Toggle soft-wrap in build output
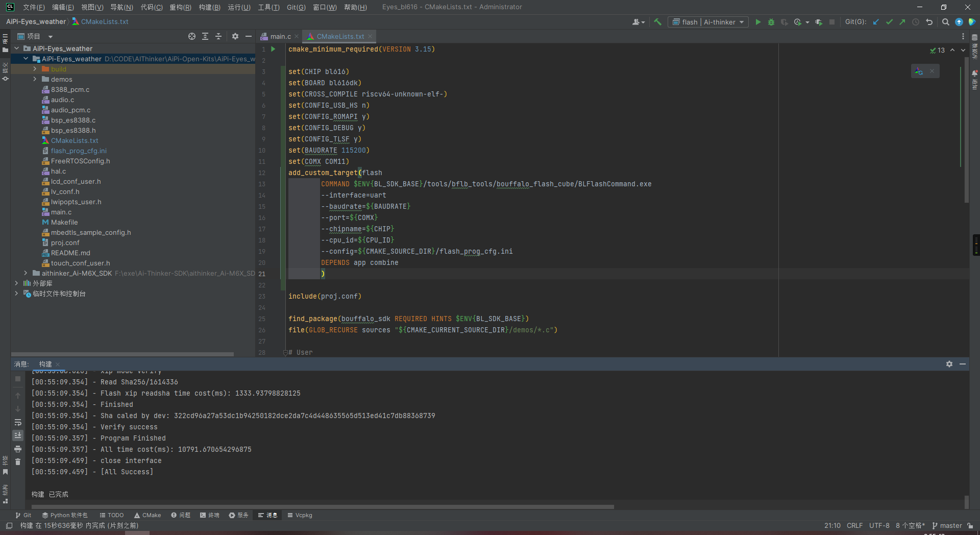Screen dimensions: 980x535 pyautogui.click(x=18, y=422)
